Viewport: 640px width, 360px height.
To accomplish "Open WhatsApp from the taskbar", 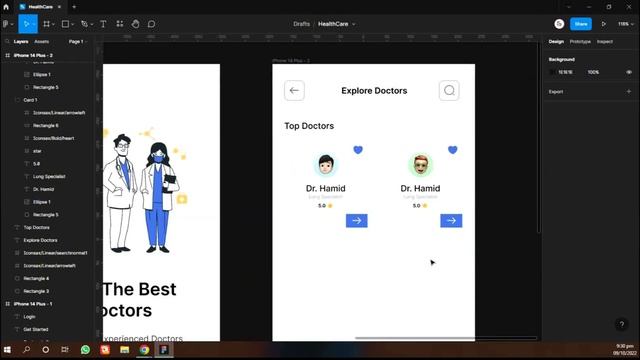I will [x=85, y=350].
